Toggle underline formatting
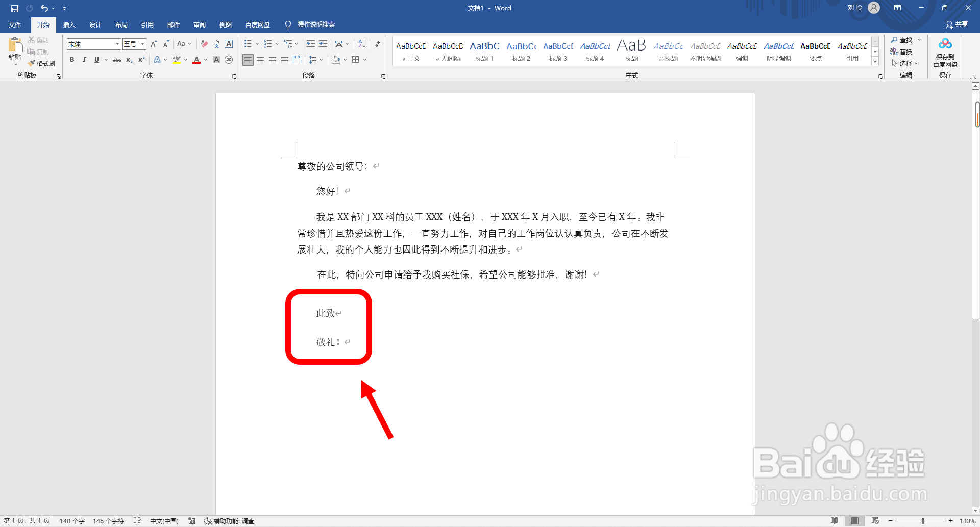This screenshot has height=527, width=980. [96, 60]
